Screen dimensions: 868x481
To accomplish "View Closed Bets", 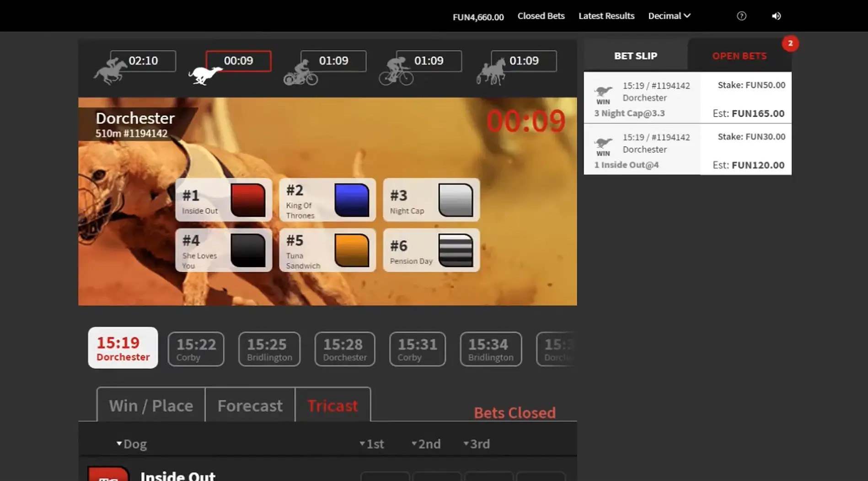I will pos(541,16).
